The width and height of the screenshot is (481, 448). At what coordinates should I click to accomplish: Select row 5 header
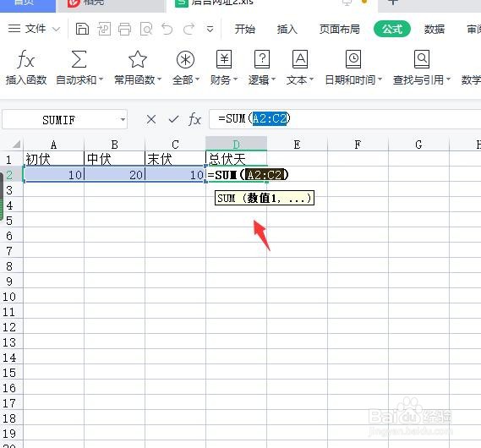pyautogui.click(x=11, y=220)
